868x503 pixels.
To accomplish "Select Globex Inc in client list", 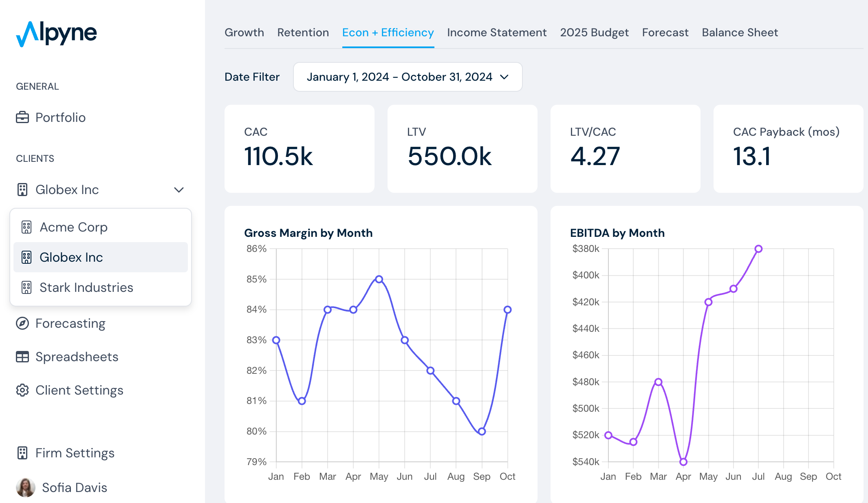I will pos(71,257).
